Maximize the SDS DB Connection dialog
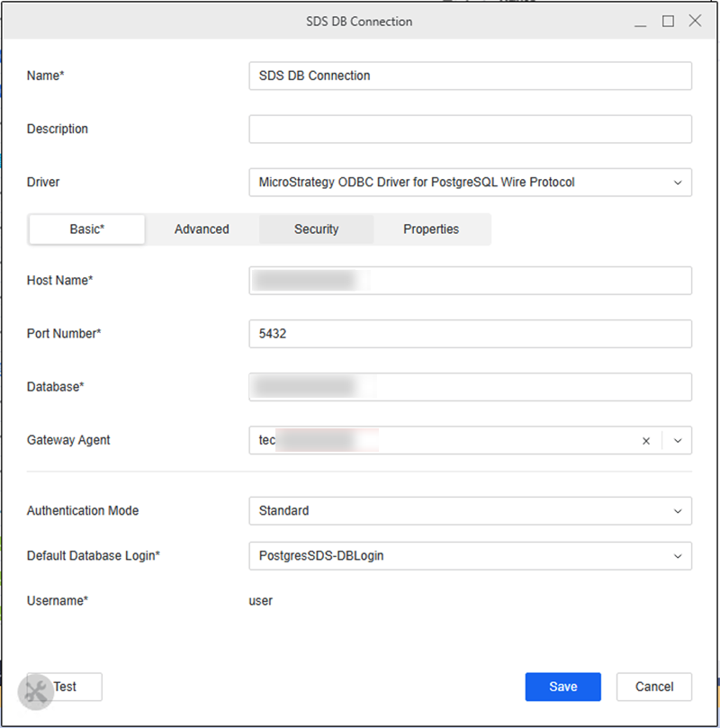The width and height of the screenshot is (720, 728). 668,22
